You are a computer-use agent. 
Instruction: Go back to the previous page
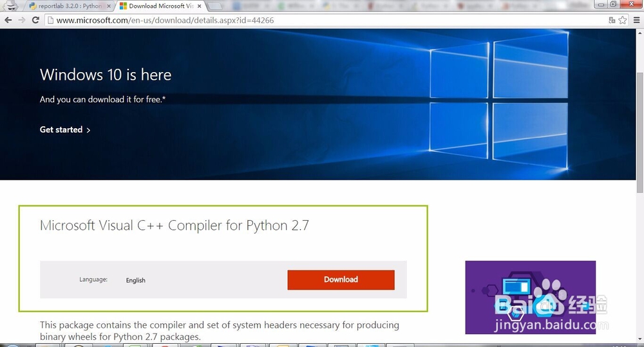8,20
